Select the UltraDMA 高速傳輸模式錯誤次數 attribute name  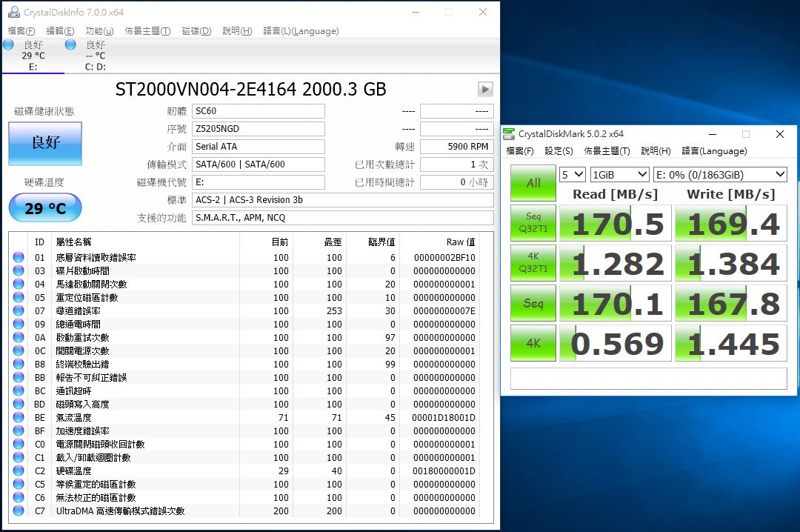tap(121, 511)
